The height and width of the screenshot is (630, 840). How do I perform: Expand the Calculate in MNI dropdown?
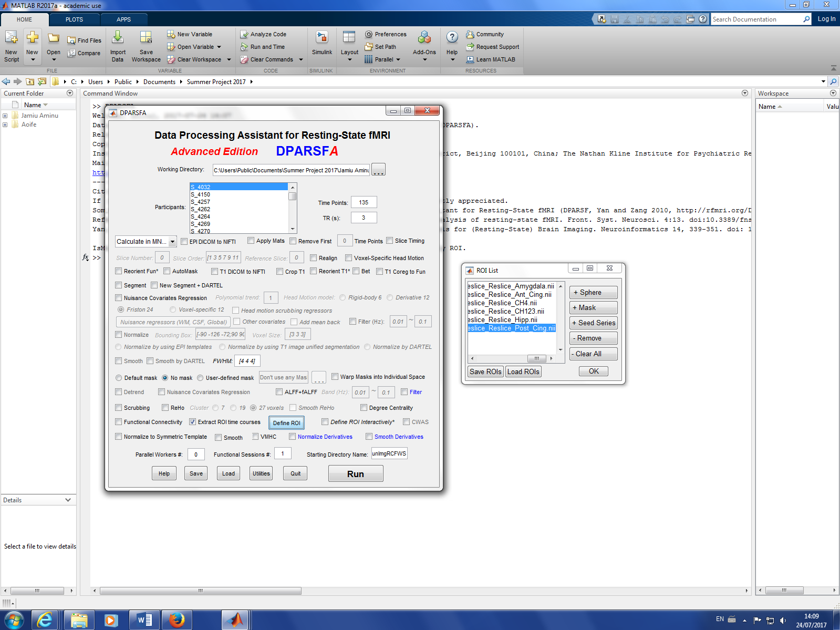(x=172, y=242)
